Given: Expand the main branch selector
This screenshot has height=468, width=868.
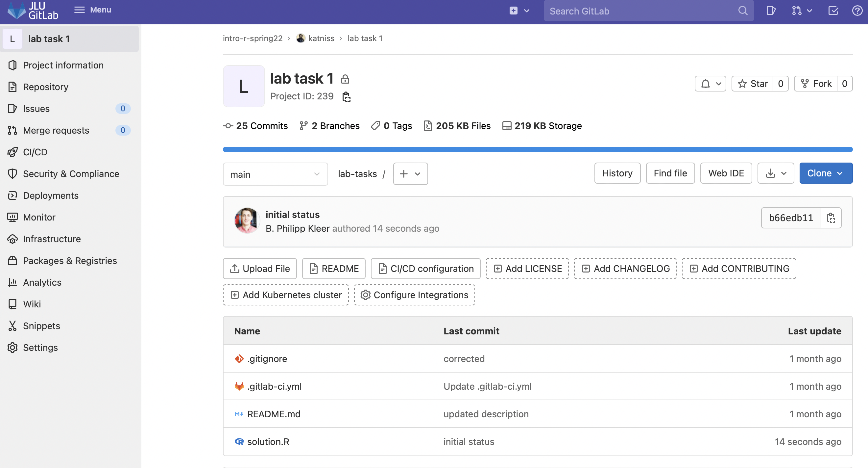Looking at the screenshot, I should click(275, 174).
